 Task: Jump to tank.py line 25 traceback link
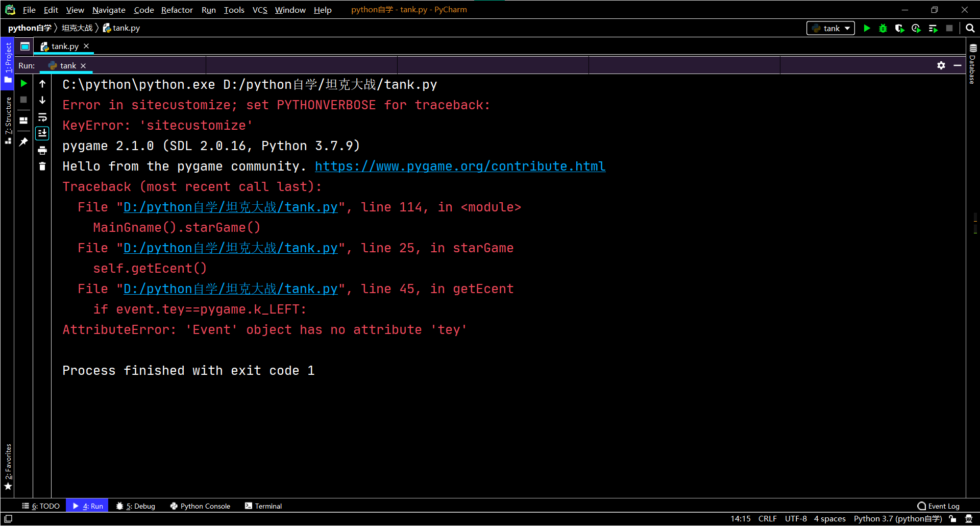point(230,248)
